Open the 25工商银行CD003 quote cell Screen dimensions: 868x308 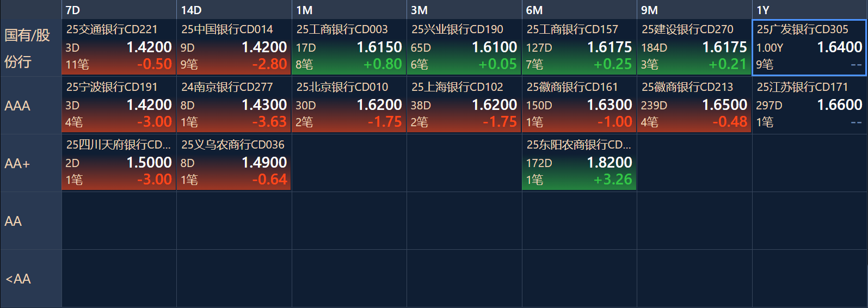pyautogui.click(x=349, y=47)
